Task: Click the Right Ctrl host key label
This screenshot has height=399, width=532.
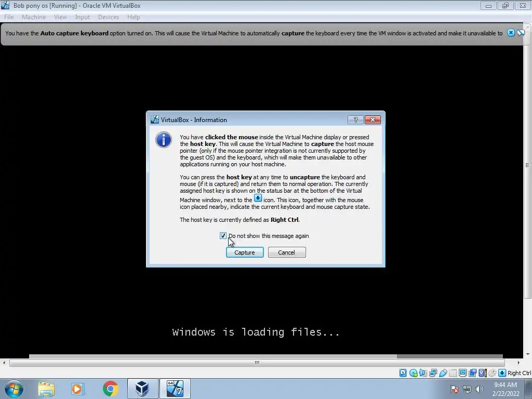Action: pos(519,373)
